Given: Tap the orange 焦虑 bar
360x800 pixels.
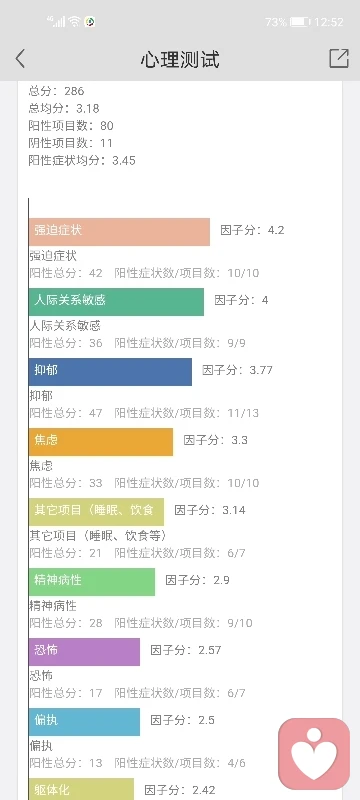Looking at the screenshot, I should (x=101, y=441).
